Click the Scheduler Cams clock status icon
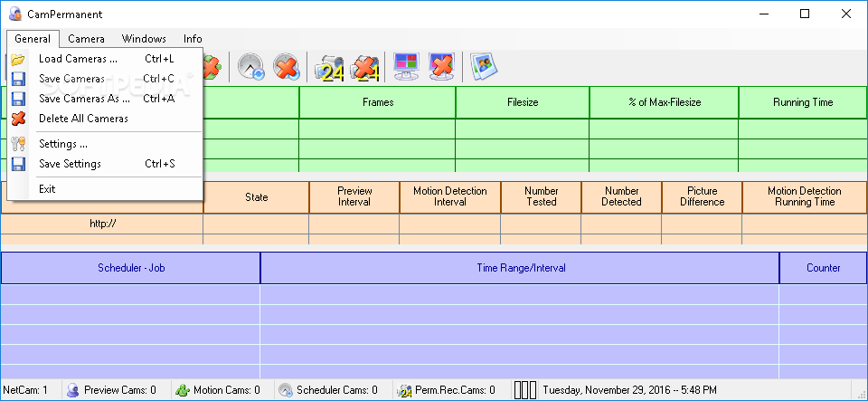The image size is (868, 401). coord(286,390)
